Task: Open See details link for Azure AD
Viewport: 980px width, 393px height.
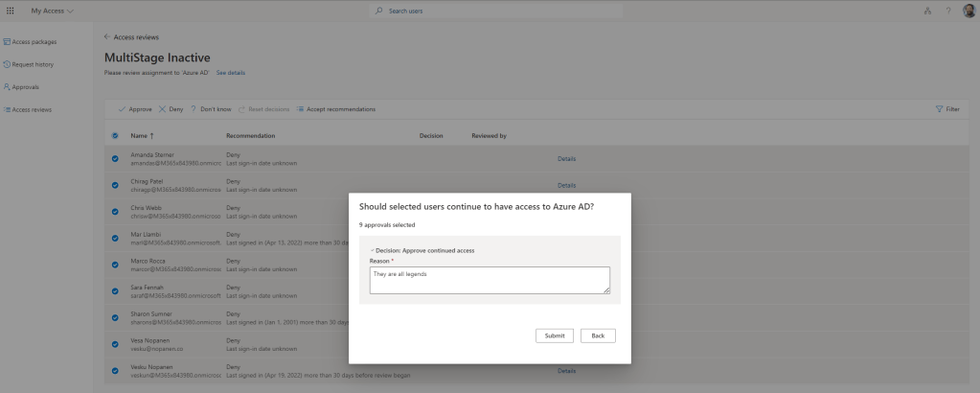Action: [x=231, y=73]
